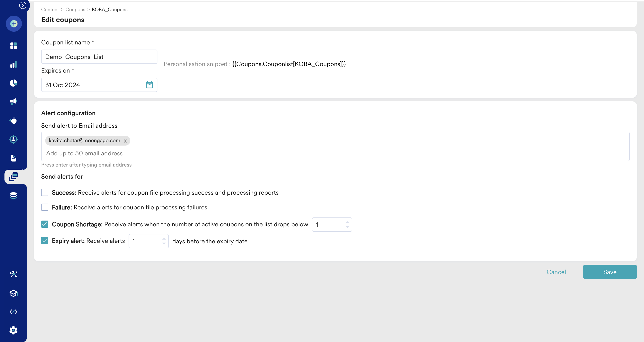
Task: Uncheck the Coupon Shortage alert checkbox
Action: click(45, 224)
